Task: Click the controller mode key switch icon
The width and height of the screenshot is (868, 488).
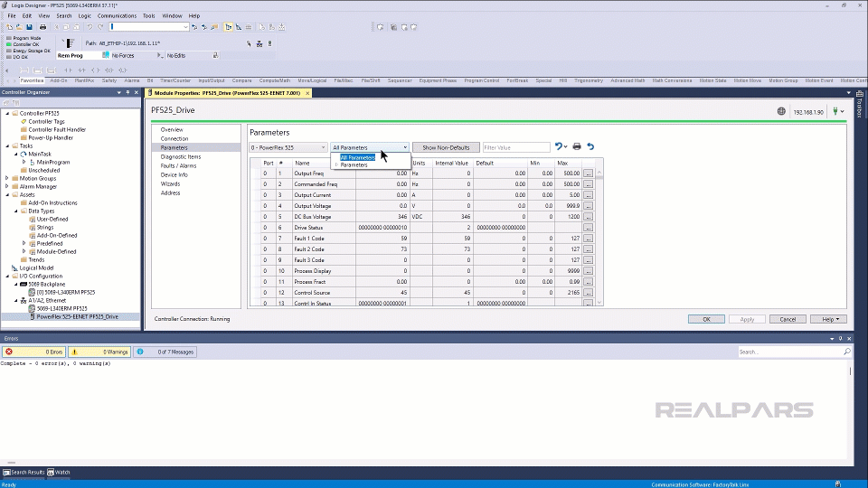Action: (69, 43)
